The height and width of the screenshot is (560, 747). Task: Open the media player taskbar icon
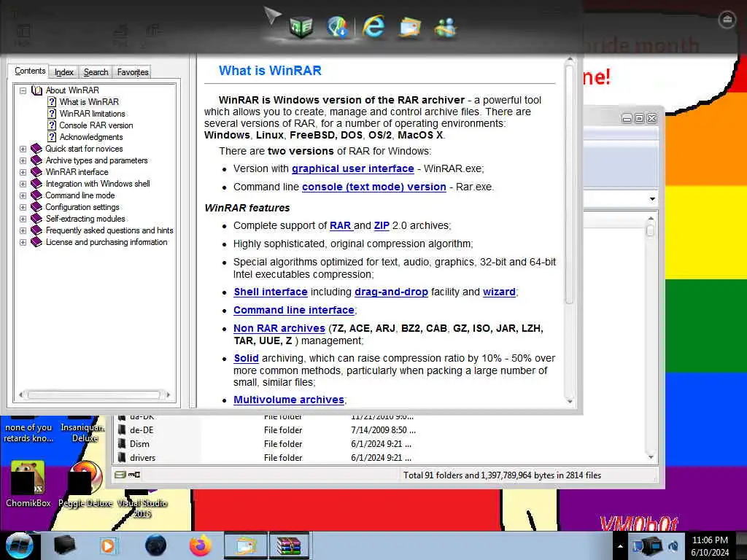tap(108, 545)
